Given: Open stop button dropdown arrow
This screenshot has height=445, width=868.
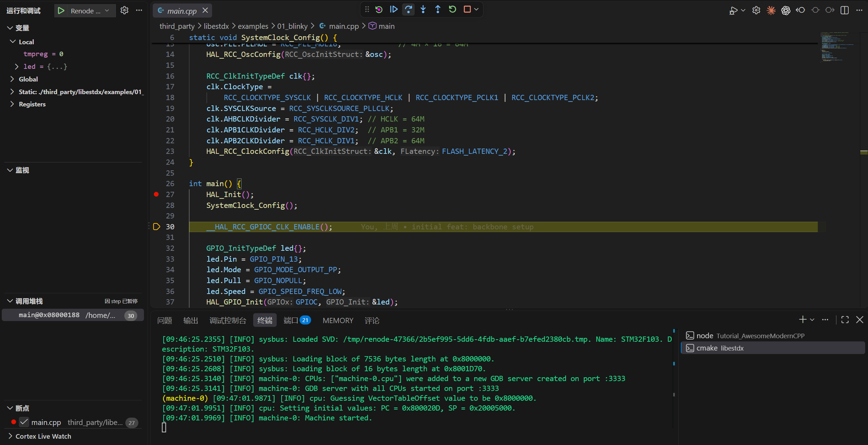Looking at the screenshot, I should tap(476, 9).
